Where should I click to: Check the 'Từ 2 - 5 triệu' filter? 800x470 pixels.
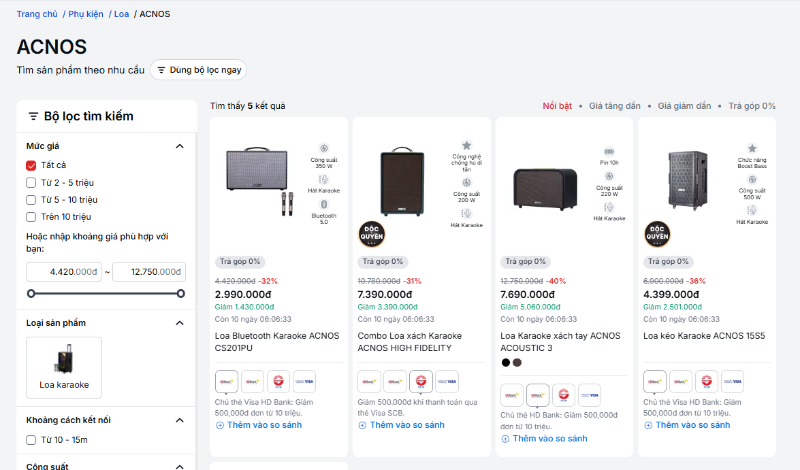[x=31, y=182]
